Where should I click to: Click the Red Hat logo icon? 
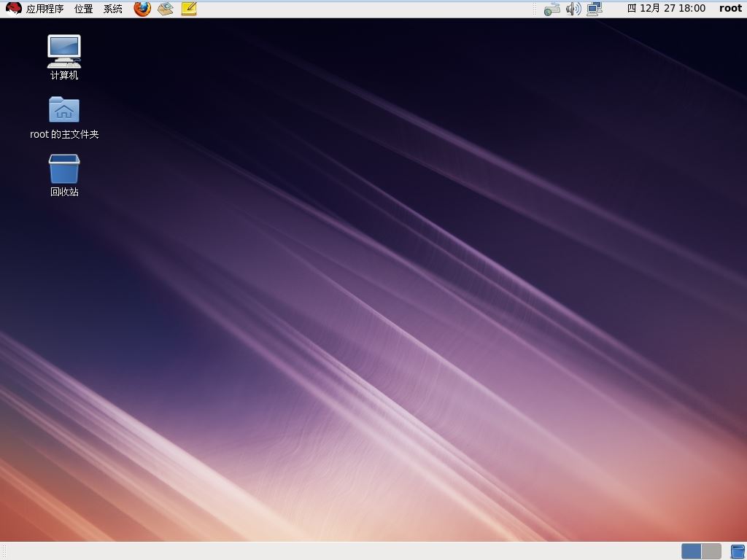pyautogui.click(x=13, y=9)
